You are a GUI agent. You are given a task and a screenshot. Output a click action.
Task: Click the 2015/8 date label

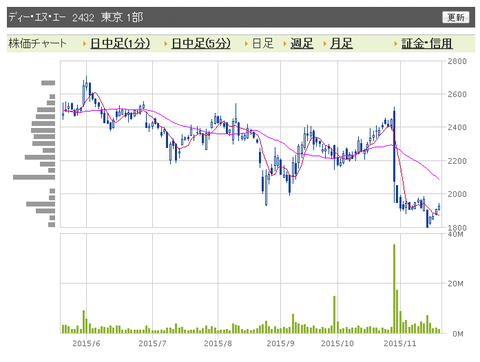218,344
